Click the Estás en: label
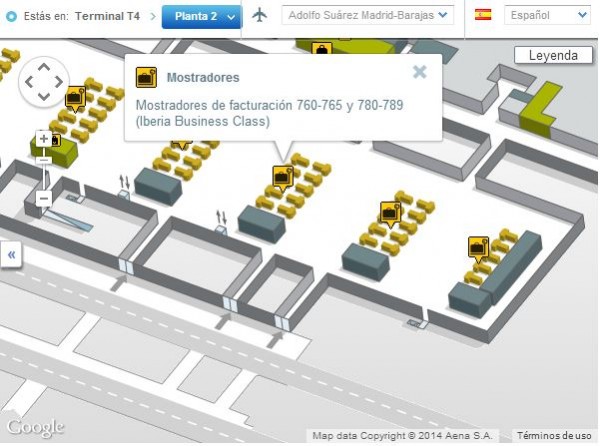This screenshot has height=446, width=600. [x=46, y=16]
